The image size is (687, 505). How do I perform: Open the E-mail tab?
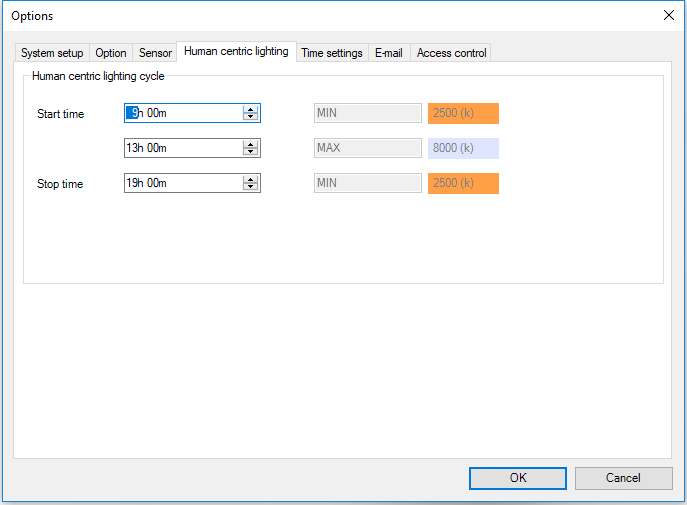388,53
